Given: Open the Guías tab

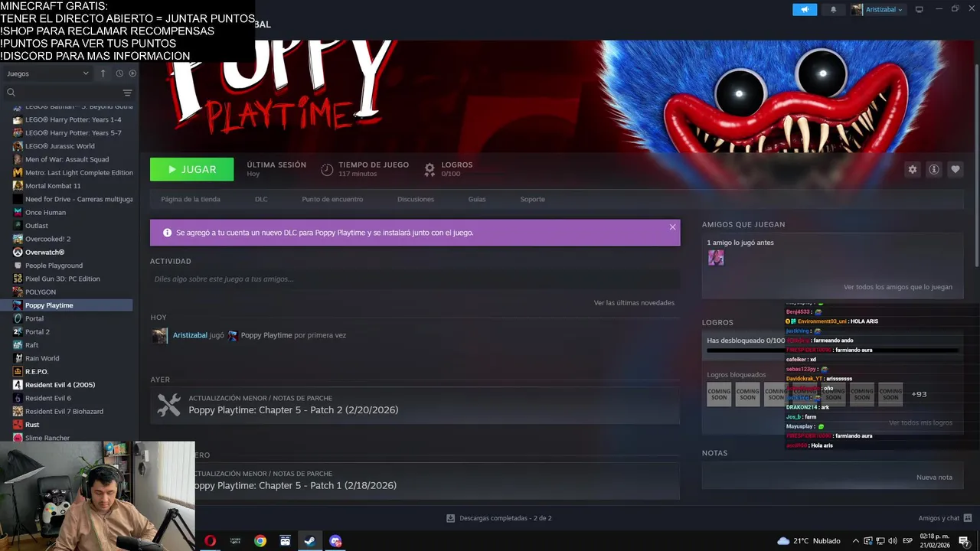Looking at the screenshot, I should (477, 199).
